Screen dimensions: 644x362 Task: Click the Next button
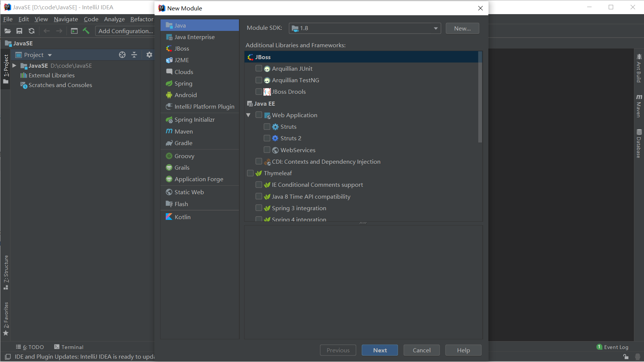click(x=380, y=350)
